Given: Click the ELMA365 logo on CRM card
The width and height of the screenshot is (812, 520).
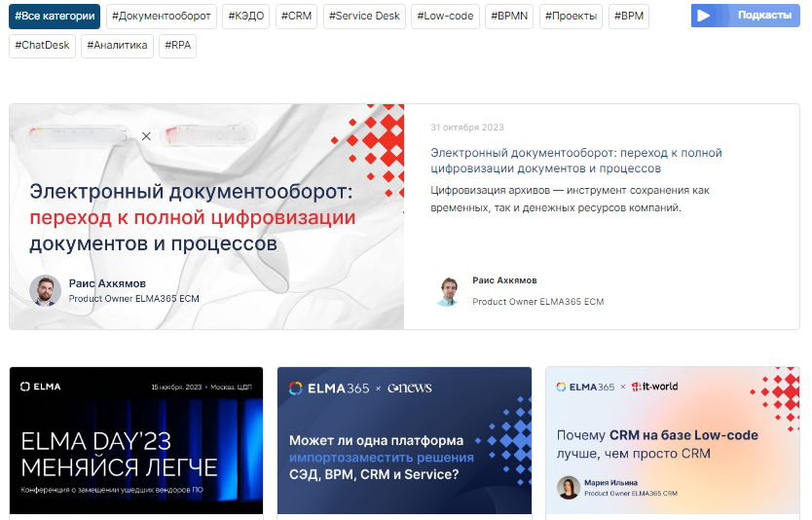Looking at the screenshot, I should (x=585, y=387).
